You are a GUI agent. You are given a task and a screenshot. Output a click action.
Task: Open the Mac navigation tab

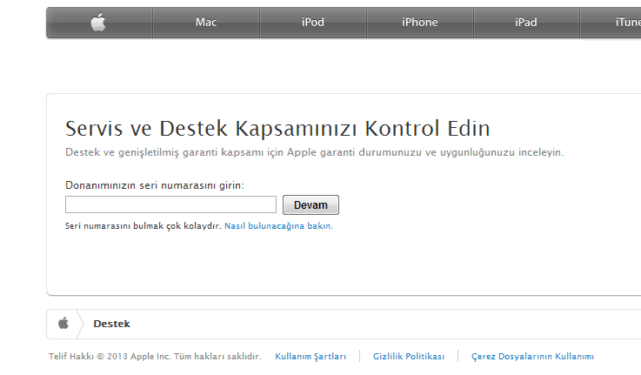206,22
